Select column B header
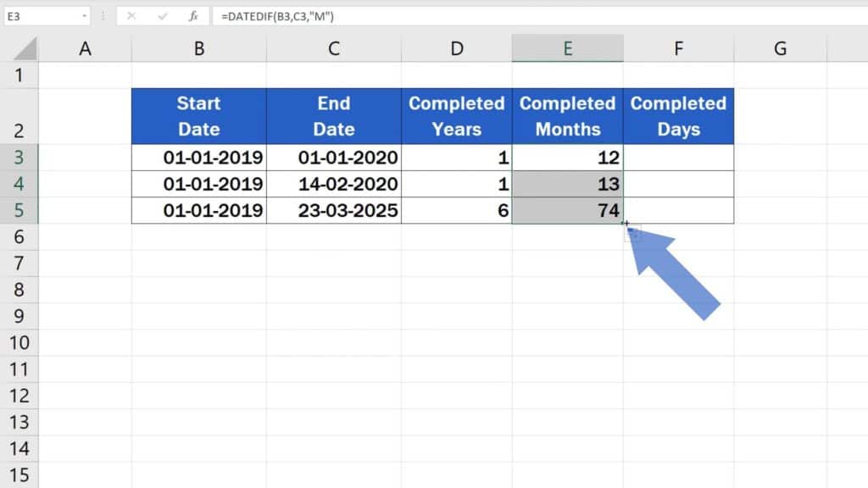The image size is (868, 488). point(199,49)
